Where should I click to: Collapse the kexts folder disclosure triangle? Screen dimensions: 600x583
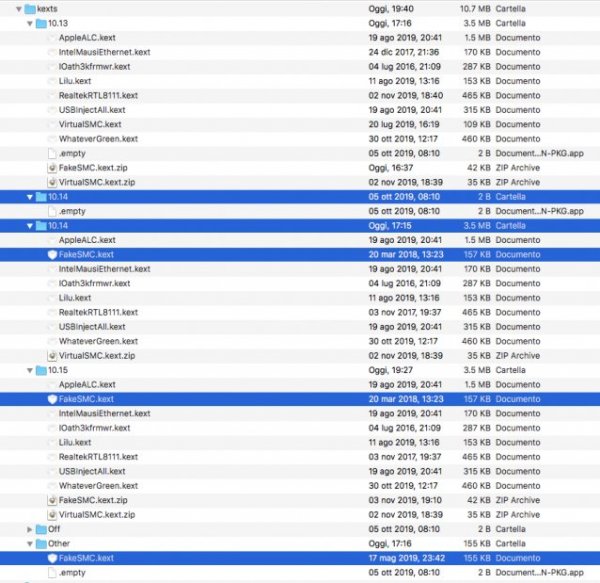(x=18, y=9)
